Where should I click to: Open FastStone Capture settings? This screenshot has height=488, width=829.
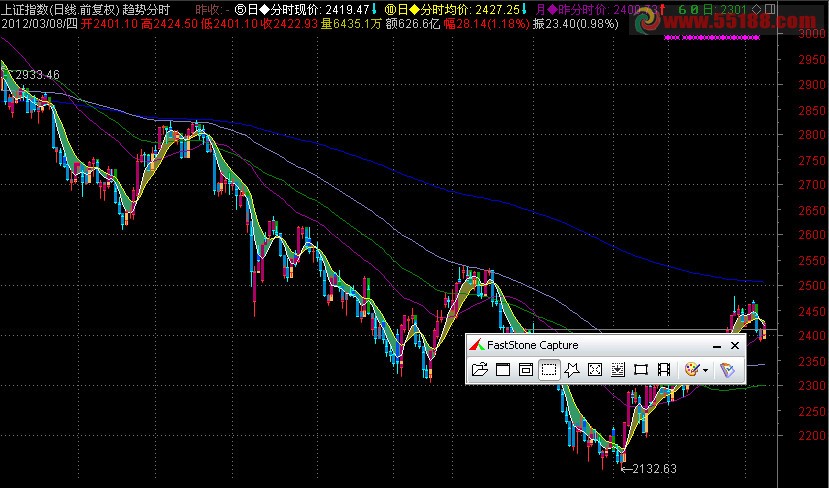pos(728,370)
